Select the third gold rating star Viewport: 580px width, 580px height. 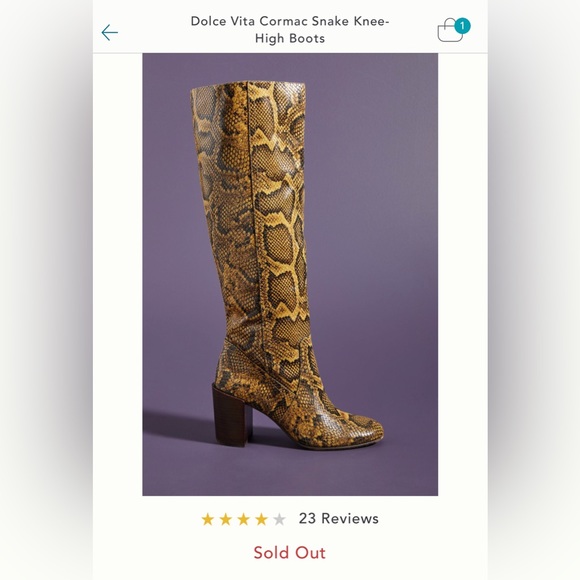[243, 519]
